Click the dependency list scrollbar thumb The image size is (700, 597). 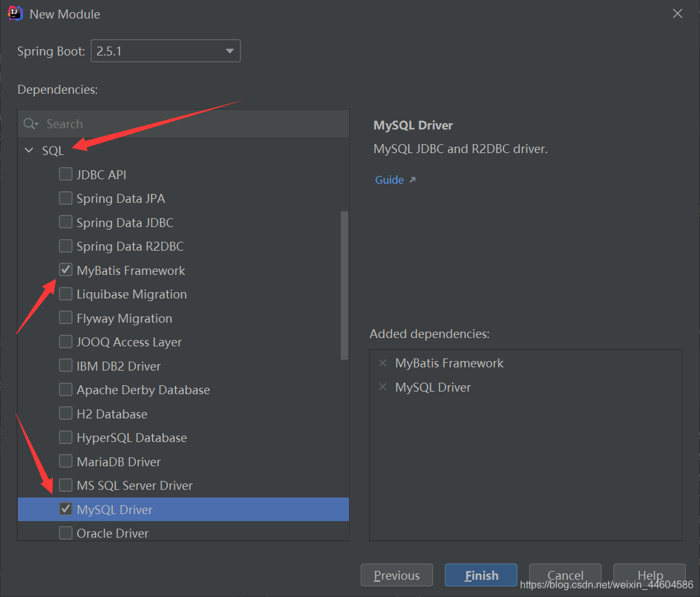click(344, 286)
